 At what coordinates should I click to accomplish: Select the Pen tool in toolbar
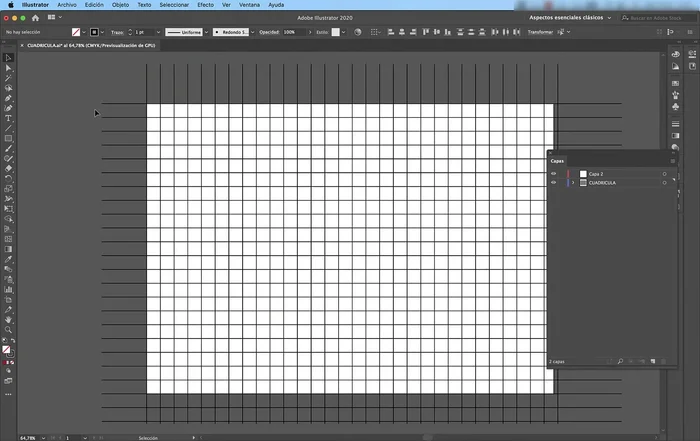pos(8,98)
